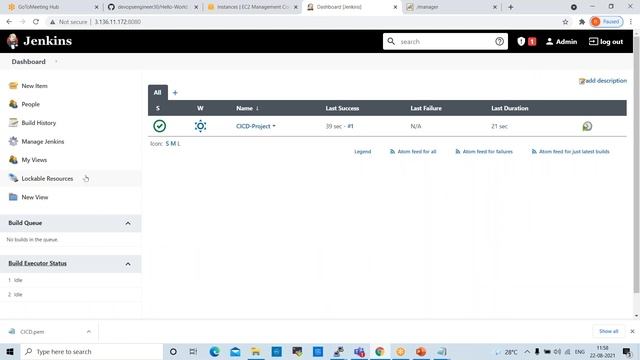Screen dimensions: 640x360
Task: Switch to GitHub Hello-World browser tab
Action: pyautogui.click(x=153, y=7)
